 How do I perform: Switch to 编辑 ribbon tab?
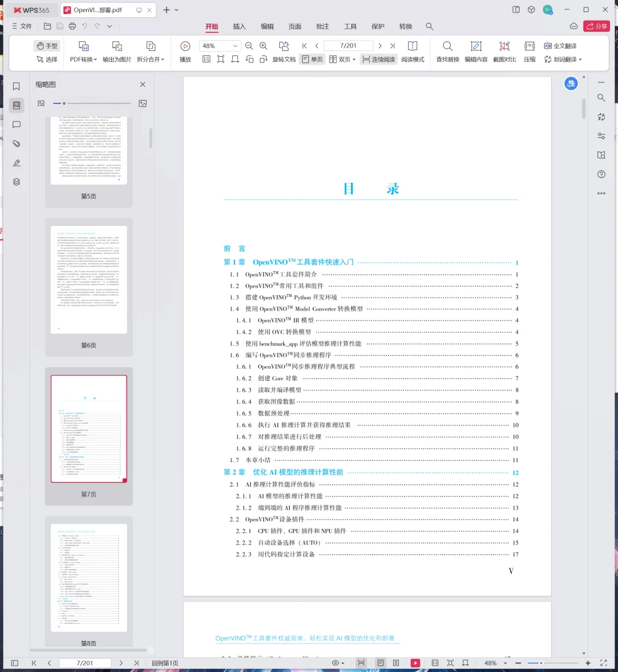click(x=267, y=26)
